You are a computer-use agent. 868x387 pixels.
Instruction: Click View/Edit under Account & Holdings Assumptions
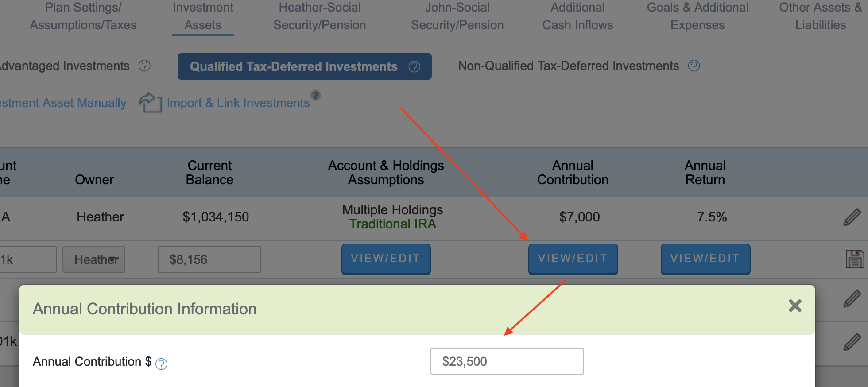(x=386, y=259)
